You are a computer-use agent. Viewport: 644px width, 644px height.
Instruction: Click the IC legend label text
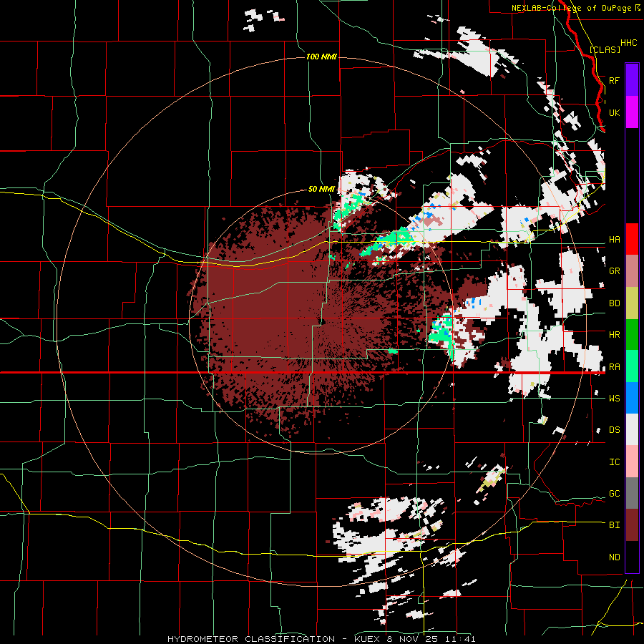pyautogui.click(x=614, y=462)
